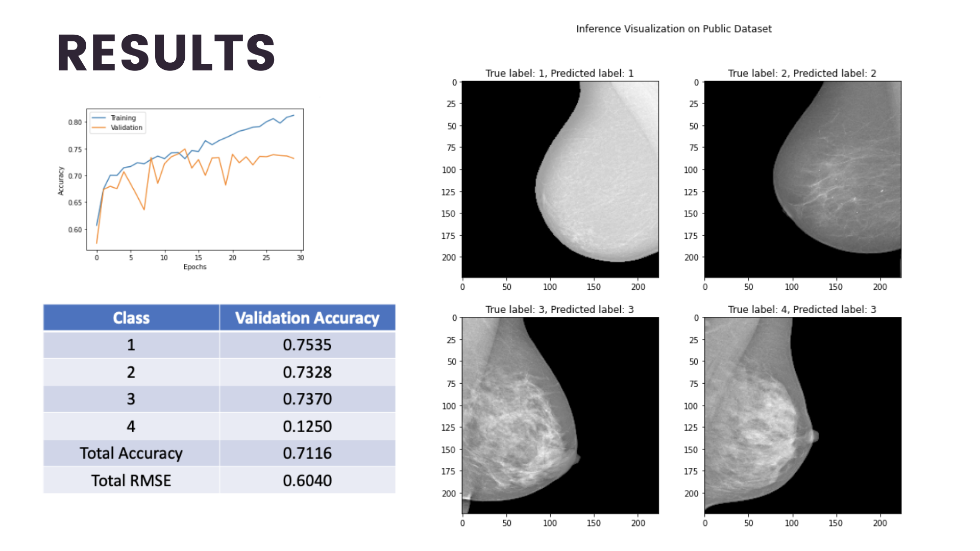Image resolution: width=980 pixels, height=551 pixels.
Task: Click the 0.7535 accuracy cell
Action: coord(307,345)
